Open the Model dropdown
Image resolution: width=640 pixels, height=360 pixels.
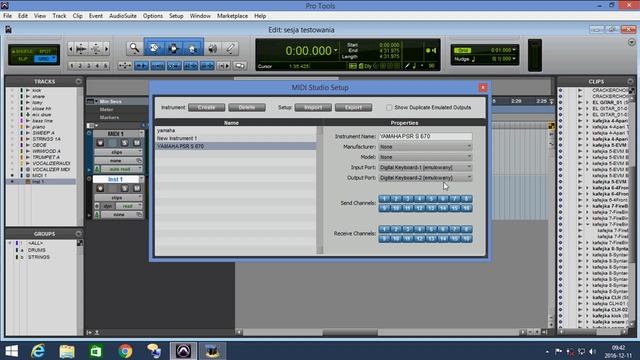point(425,157)
